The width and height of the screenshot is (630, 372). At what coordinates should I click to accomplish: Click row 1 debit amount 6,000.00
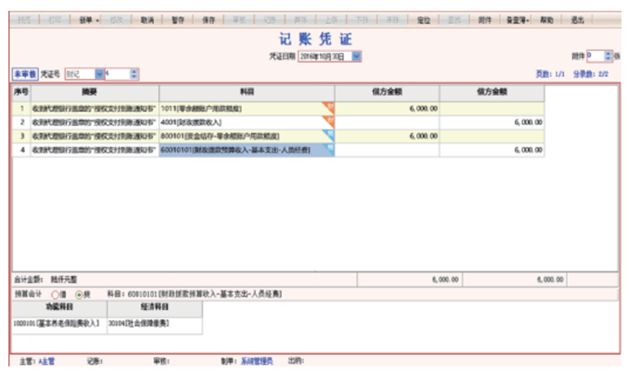pyautogui.click(x=387, y=108)
